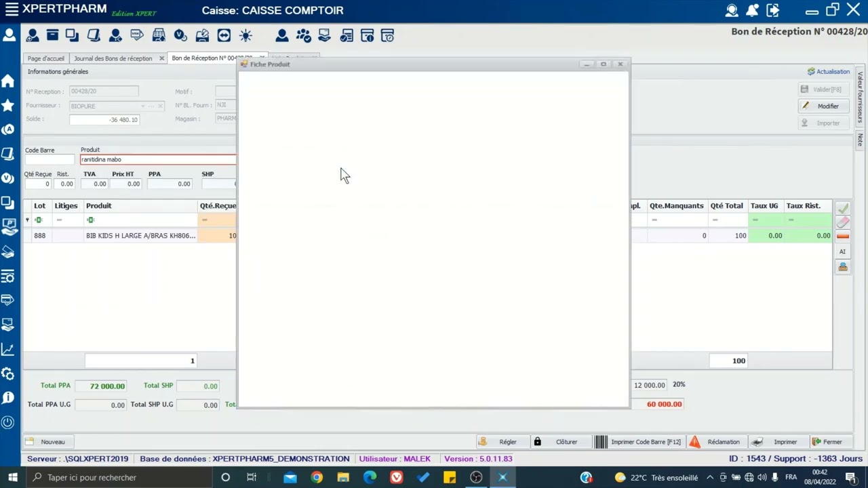Click the Litiges column header
868x488 pixels.
click(x=66, y=205)
